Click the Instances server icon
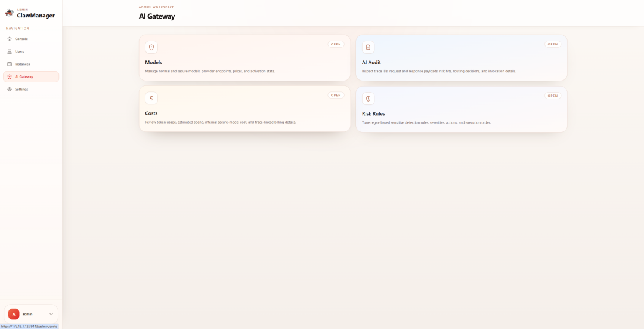The width and height of the screenshot is (644, 329). pyautogui.click(x=10, y=64)
